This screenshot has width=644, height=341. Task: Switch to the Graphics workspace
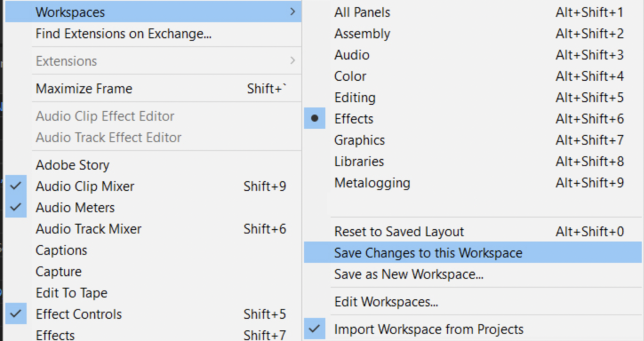pyautogui.click(x=360, y=140)
